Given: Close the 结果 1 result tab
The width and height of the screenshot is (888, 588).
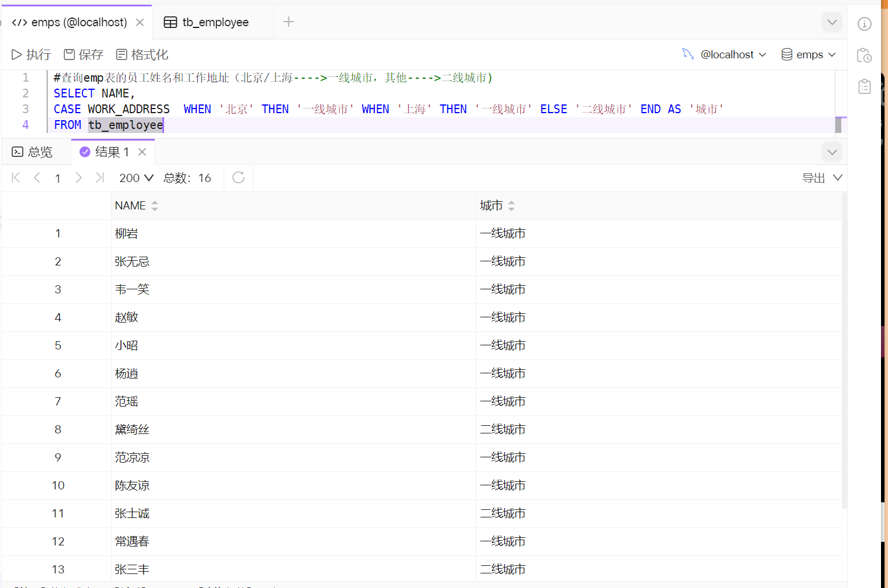Looking at the screenshot, I should [142, 152].
